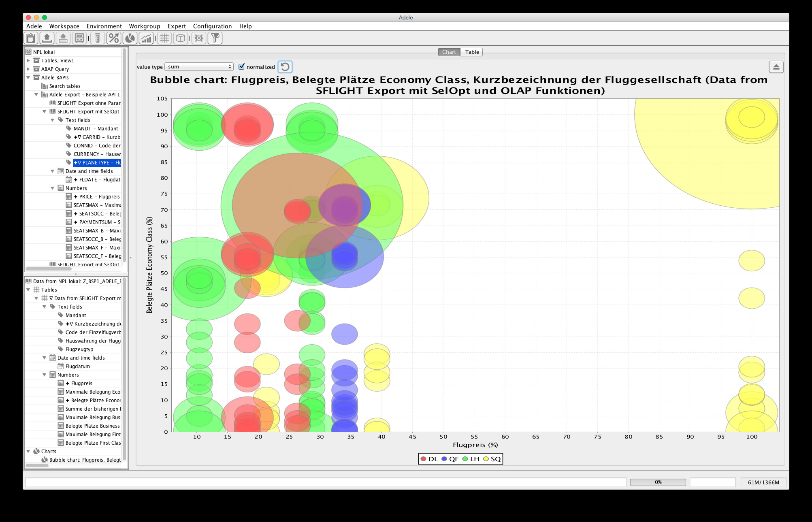Click the clipboard toolbar icon
812x522 pixels.
coord(31,38)
